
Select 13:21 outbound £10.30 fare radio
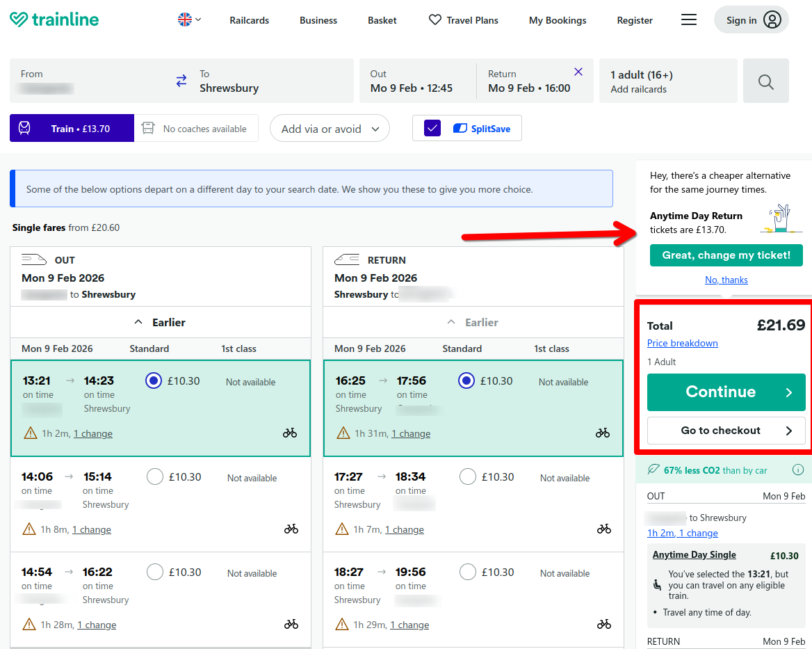tap(153, 380)
